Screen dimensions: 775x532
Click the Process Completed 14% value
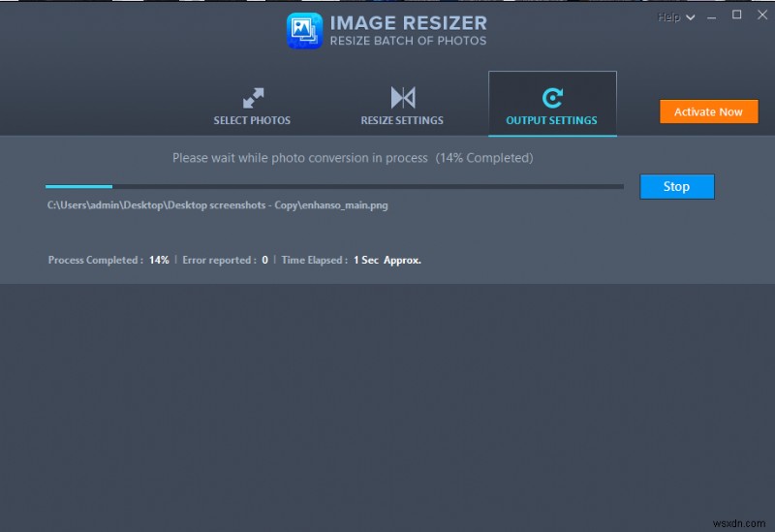(x=159, y=260)
